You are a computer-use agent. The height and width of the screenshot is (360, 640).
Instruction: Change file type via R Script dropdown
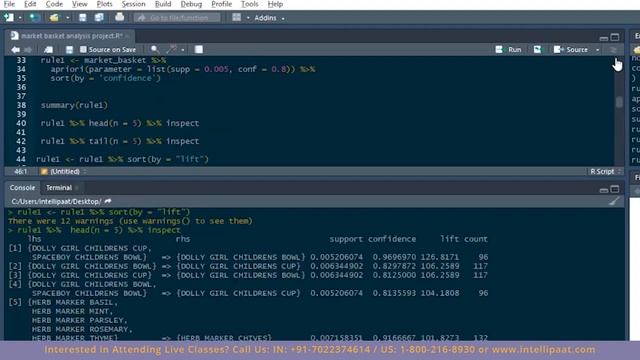click(x=605, y=171)
